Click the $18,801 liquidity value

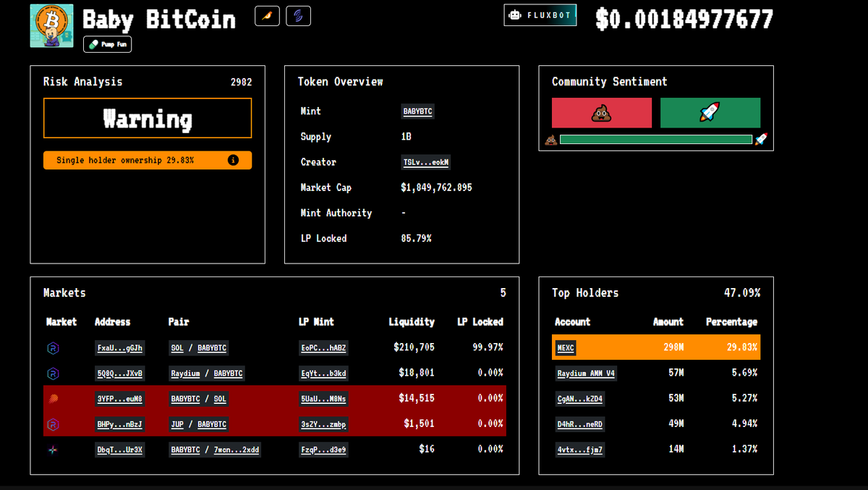(417, 373)
